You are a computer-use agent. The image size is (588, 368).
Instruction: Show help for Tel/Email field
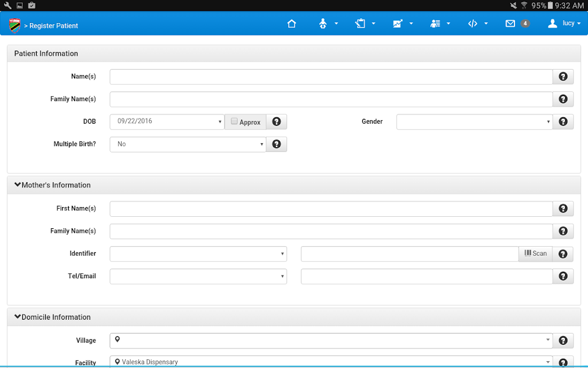[x=563, y=277]
